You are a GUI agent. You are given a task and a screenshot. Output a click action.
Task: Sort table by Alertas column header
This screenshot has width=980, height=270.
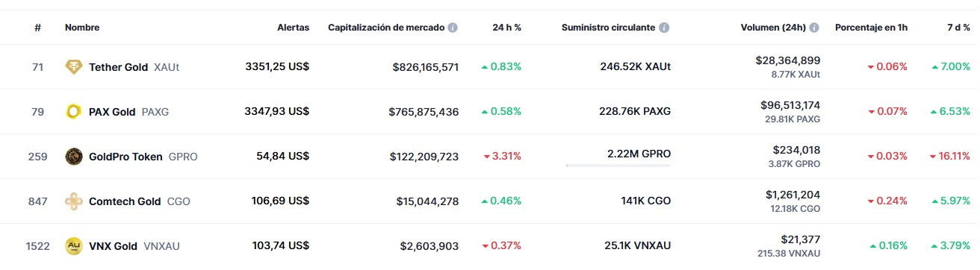[x=293, y=28]
